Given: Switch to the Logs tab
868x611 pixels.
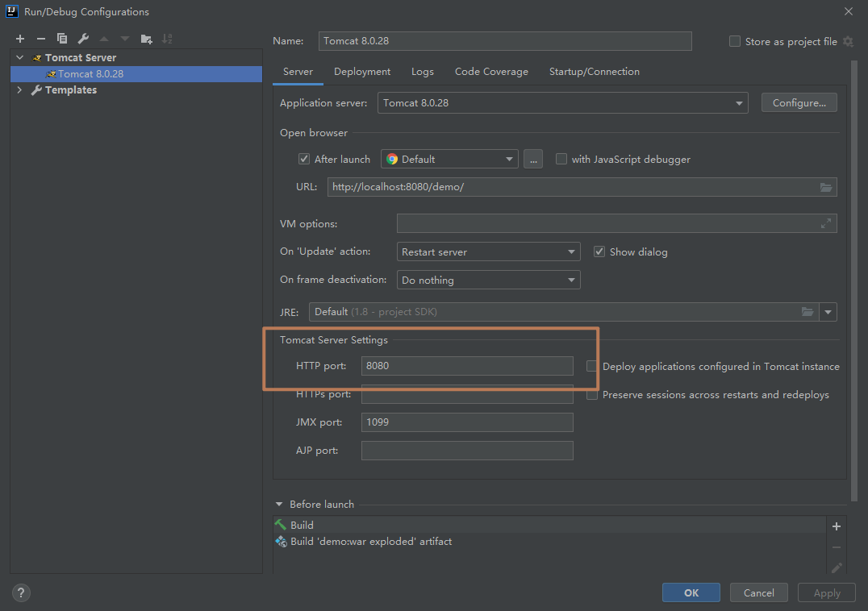Looking at the screenshot, I should point(423,71).
